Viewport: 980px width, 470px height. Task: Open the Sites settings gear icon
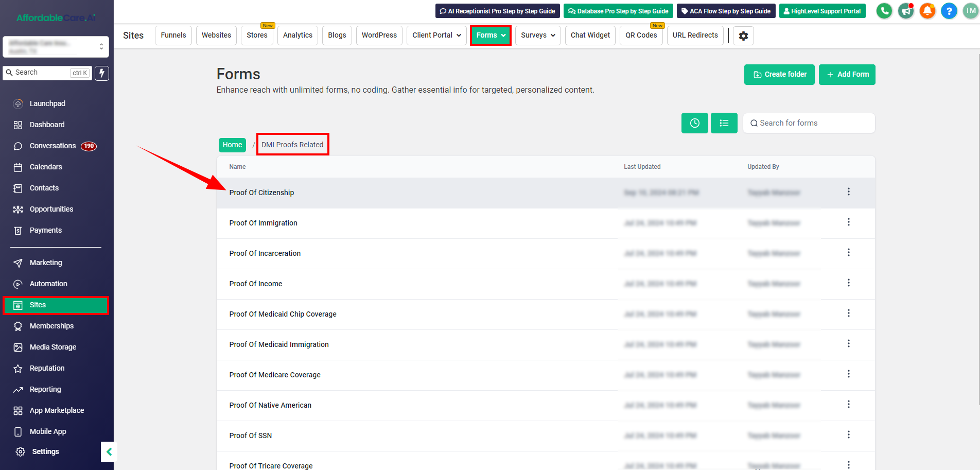(743, 36)
